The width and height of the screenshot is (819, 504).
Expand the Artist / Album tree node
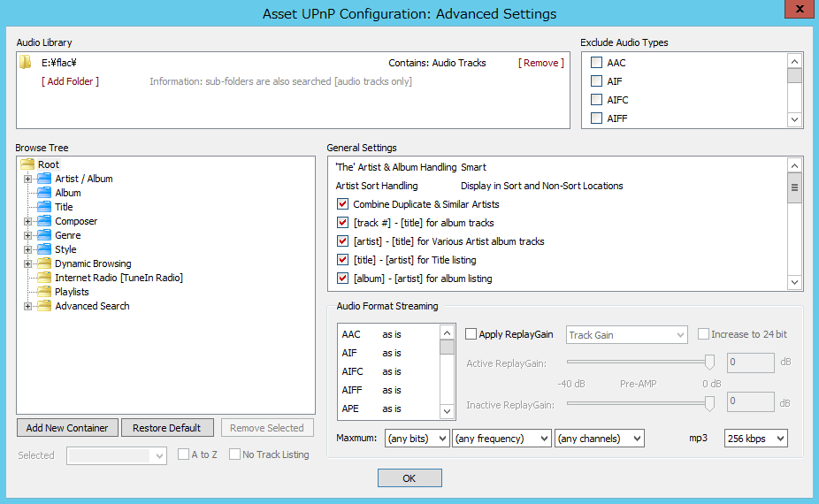click(x=27, y=179)
